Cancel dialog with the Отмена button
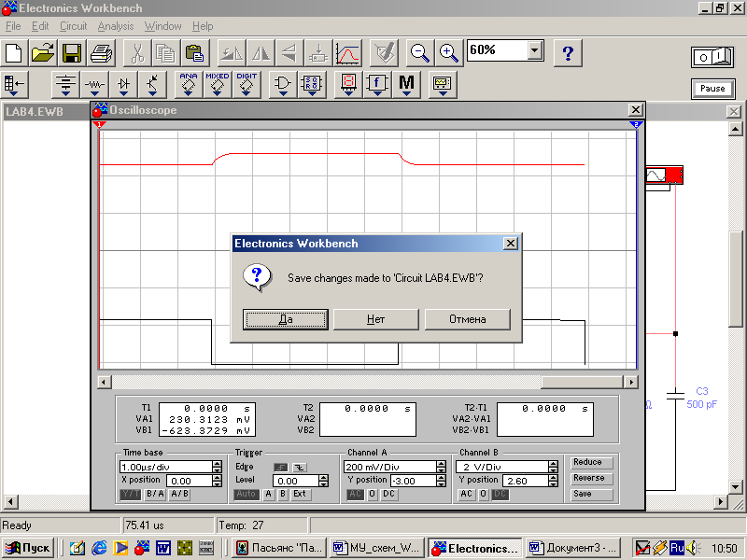The width and height of the screenshot is (747, 560). pyautogui.click(x=468, y=319)
